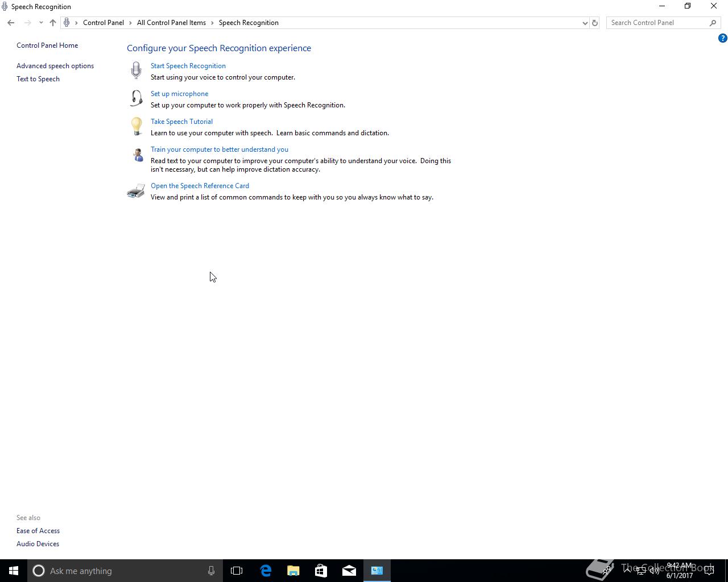This screenshot has height=582, width=728.
Task: Click the printer icon for Speech Reference Card
Action: 136,191
